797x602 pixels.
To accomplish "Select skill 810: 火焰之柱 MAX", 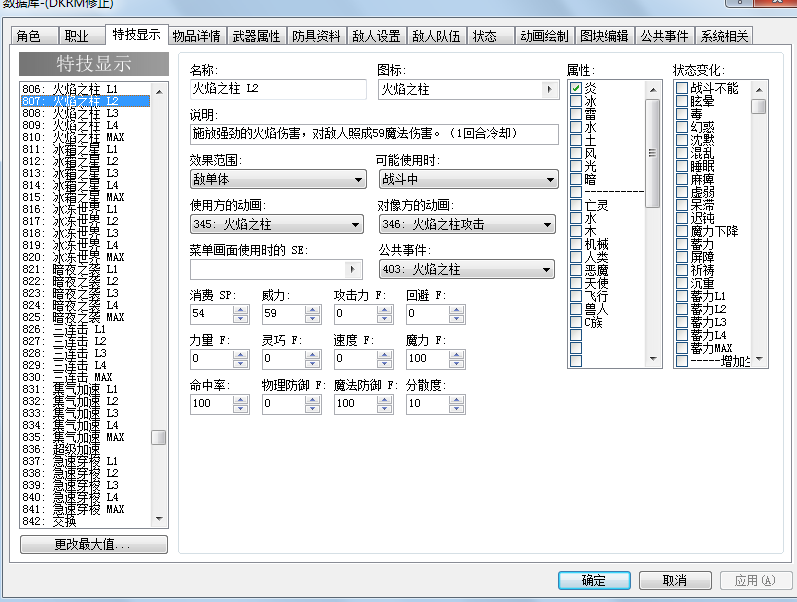I will point(85,137).
